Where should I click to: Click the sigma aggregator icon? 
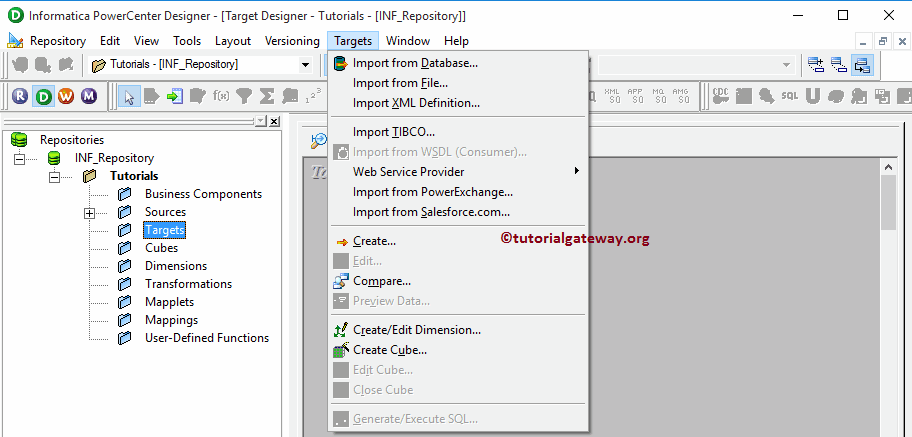tap(267, 96)
